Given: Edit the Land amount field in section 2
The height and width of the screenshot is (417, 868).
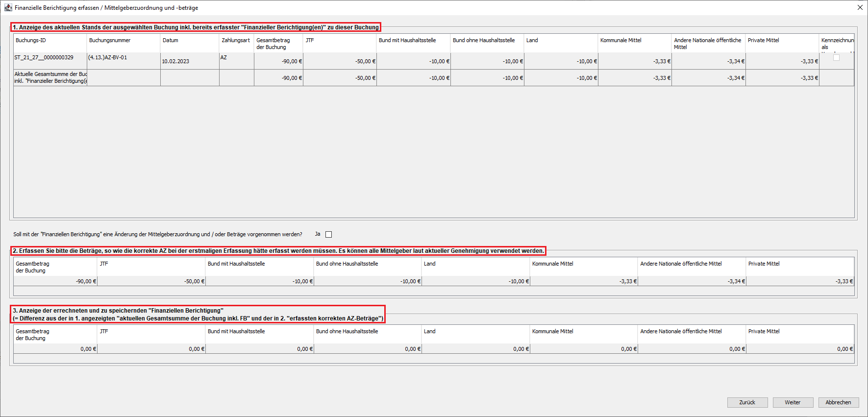Looking at the screenshot, I should (476, 281).
